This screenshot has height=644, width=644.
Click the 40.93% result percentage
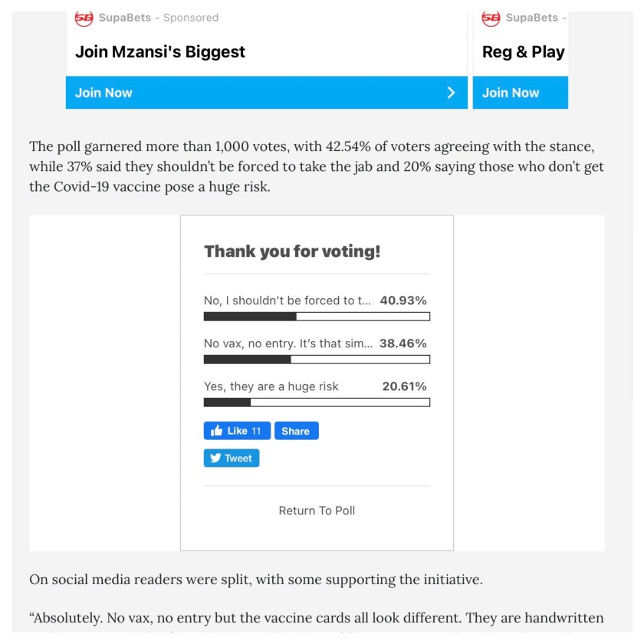point(403,301)
